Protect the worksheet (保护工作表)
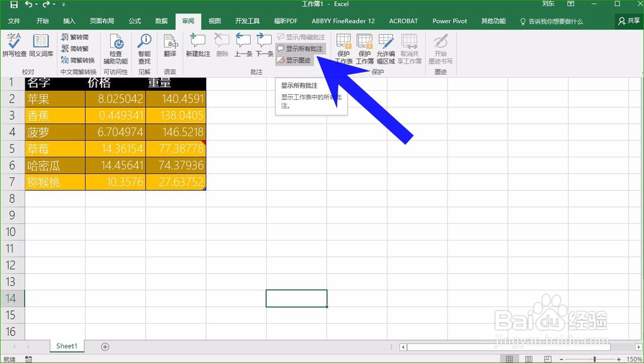Viewport: 644px width, 363px height. 343,49
